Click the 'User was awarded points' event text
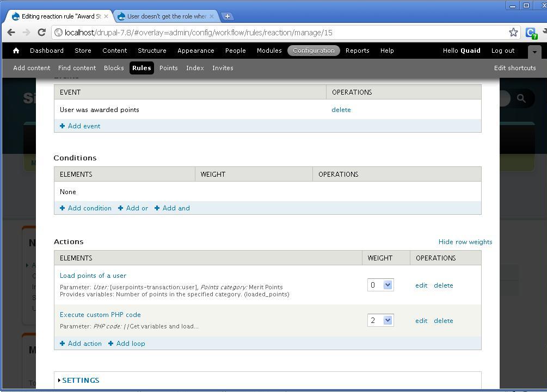 pyautogui.click(x=100, y=110)
